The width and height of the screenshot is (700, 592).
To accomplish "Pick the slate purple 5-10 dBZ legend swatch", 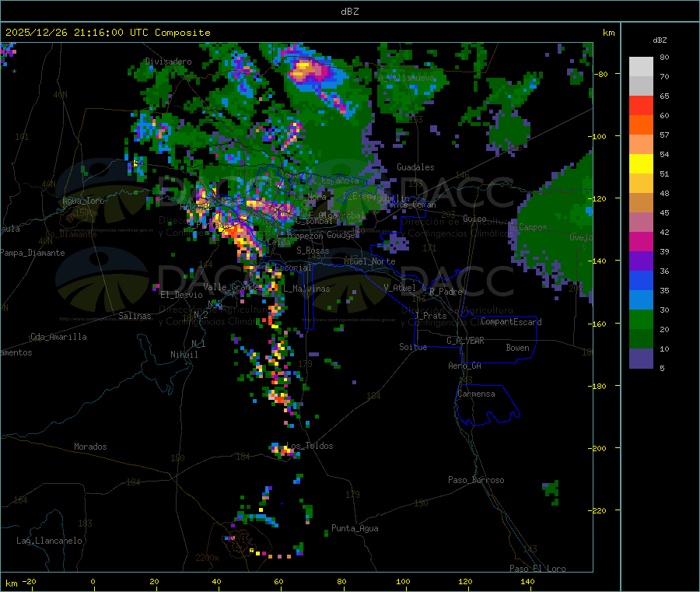I will pyautogui.click(x=641, y=359).
